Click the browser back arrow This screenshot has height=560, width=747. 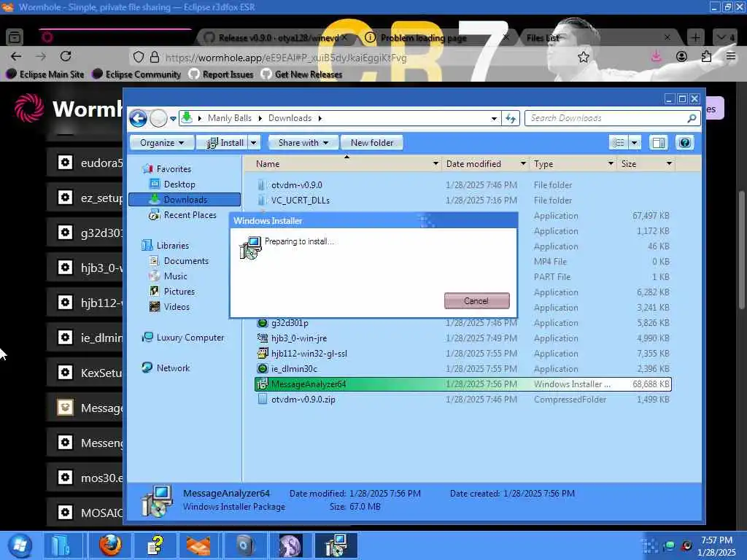pos(16,57)
